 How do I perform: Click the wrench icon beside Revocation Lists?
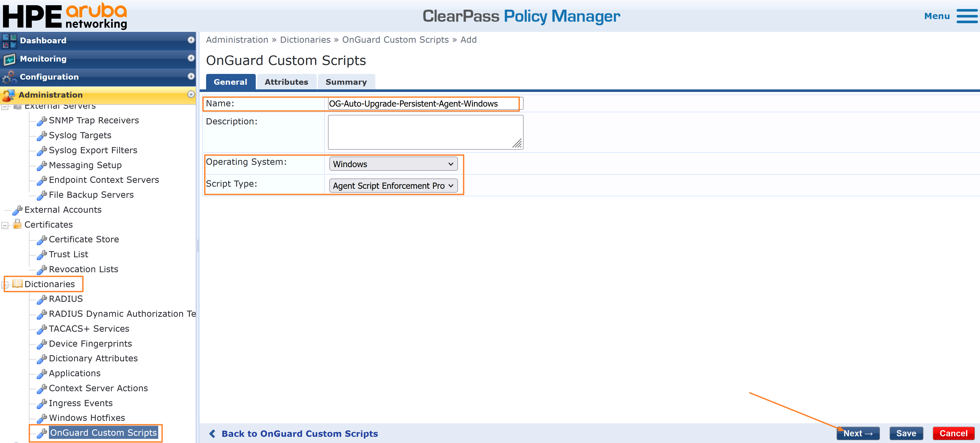pos(41,270)
